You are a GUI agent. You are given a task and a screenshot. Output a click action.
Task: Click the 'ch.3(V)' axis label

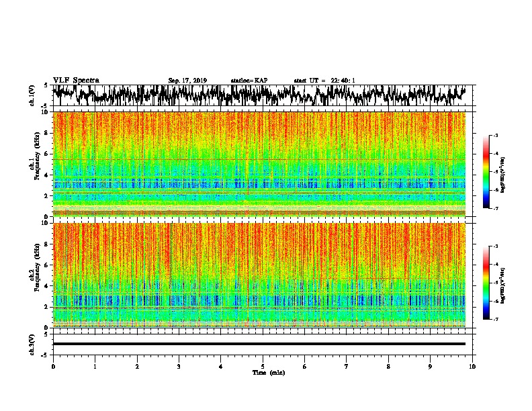(x=32, y=345)
